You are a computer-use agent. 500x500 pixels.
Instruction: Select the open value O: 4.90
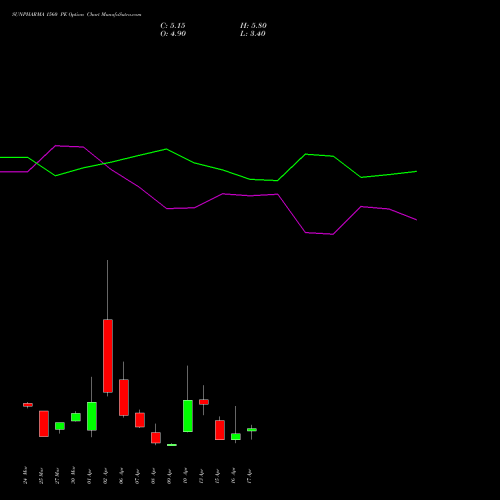coord(173,34)
